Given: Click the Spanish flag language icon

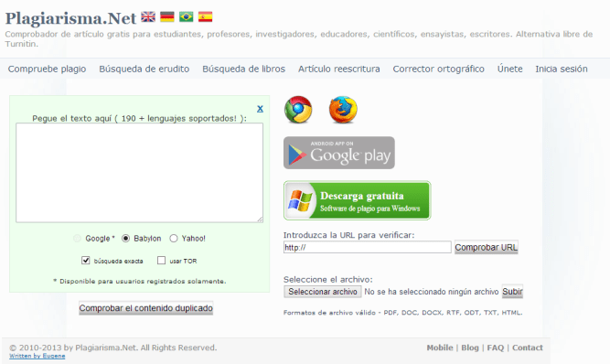Looking at the screenshot, I should [x=205, y=16].
